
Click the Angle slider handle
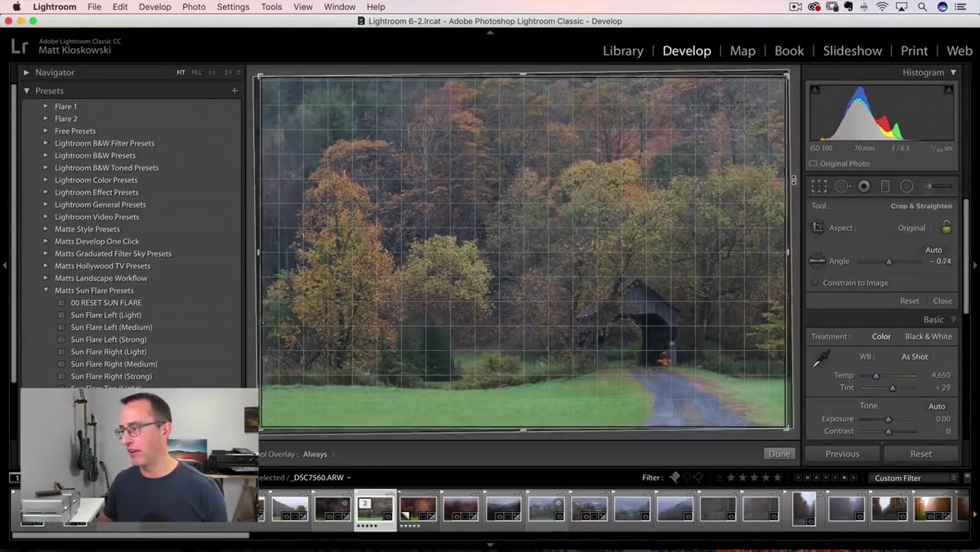[889, 261]
